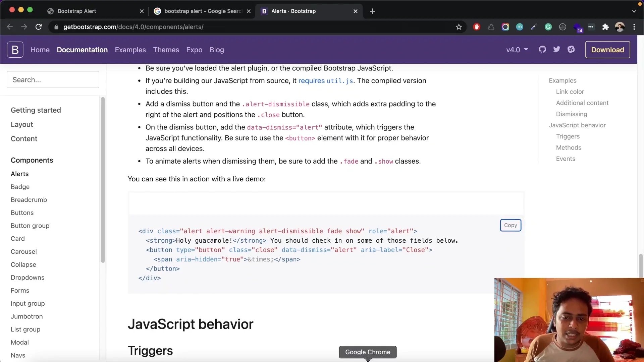This screenshot has width=644, height=362.
Task: Click the Grammarly extension icon
Action: (x=548, y=27)
